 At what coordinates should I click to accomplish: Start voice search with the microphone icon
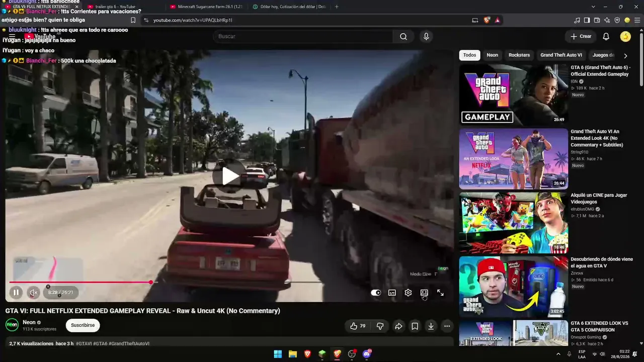(x=426, y=36)
